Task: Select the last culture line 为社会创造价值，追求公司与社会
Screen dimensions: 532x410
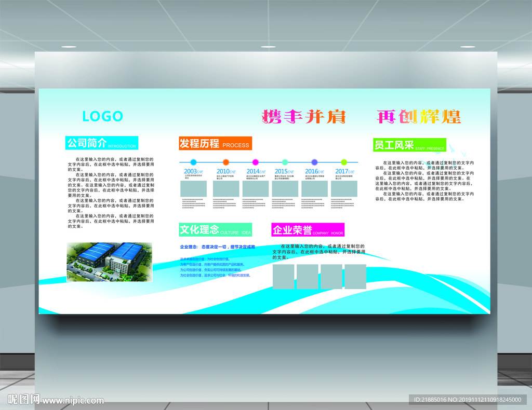Action: click(216, 276)
